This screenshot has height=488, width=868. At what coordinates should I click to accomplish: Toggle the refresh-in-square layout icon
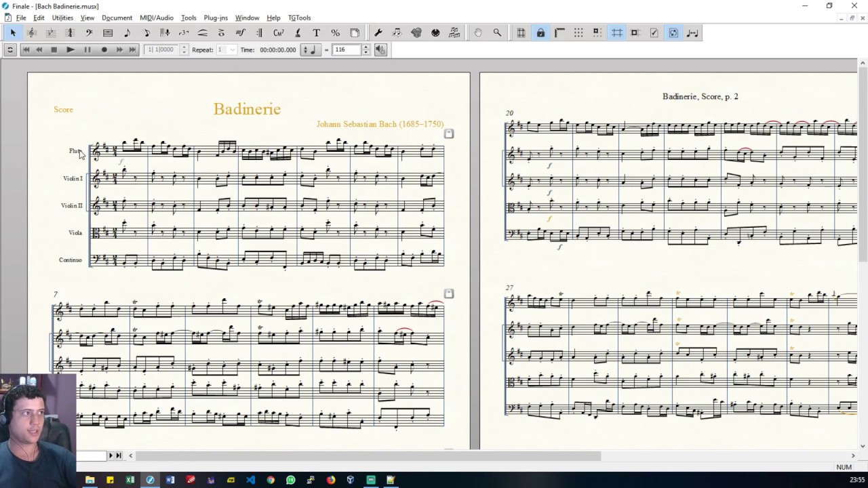673,33
